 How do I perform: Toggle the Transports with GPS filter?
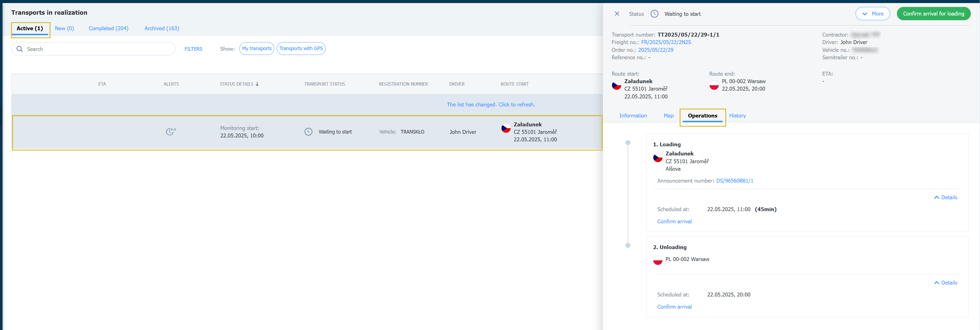pyautogui.click(x=301, y=48)
